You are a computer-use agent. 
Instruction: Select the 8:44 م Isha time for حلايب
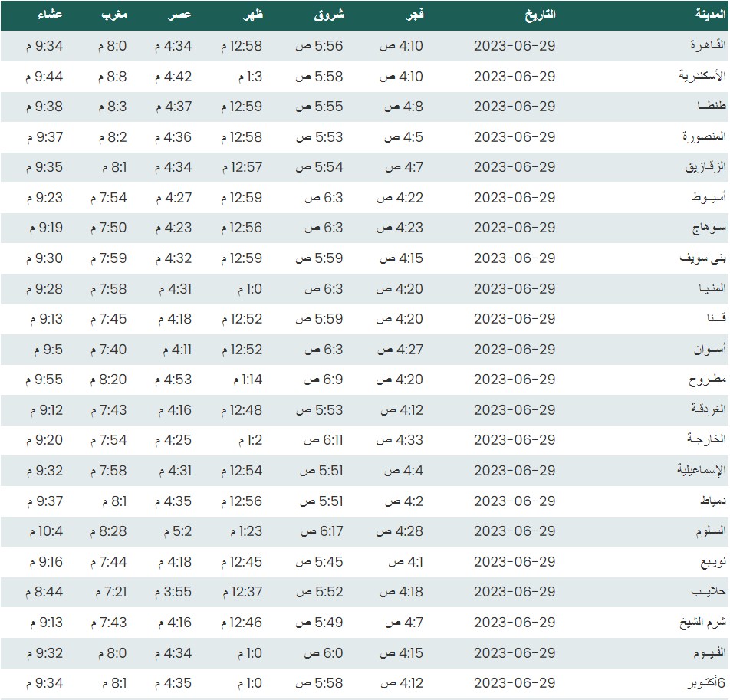44,592
